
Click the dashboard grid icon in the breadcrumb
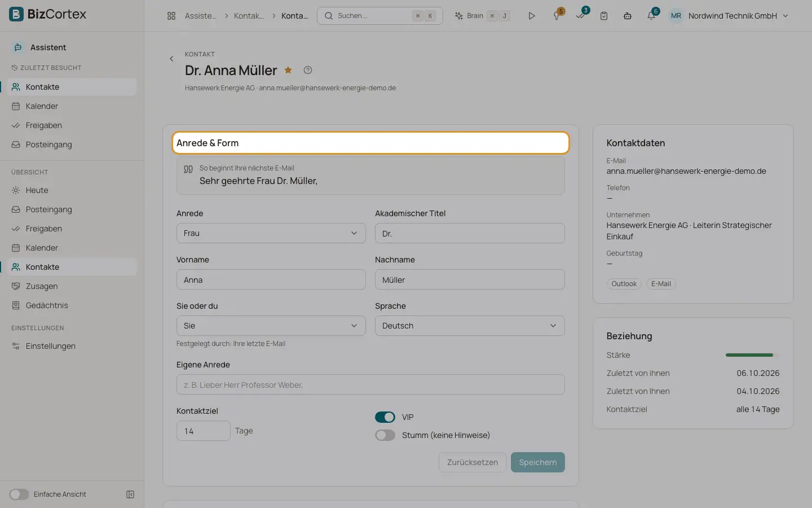(x=171, y=16)
